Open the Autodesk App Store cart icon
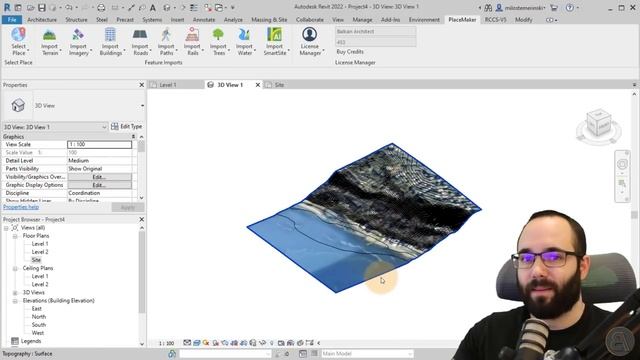 pyautogui.click(x=554, y=7)
